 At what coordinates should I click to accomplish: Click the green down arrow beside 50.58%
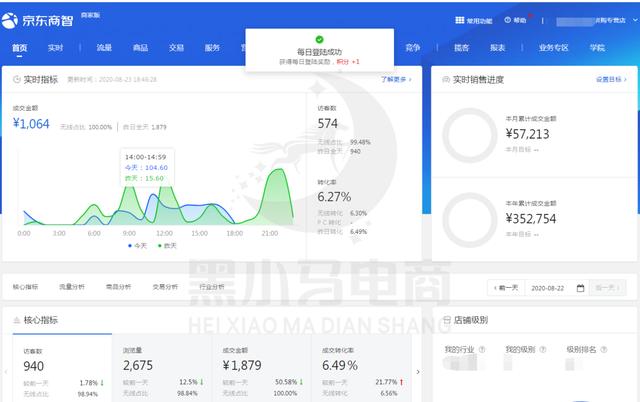(301, 382)
